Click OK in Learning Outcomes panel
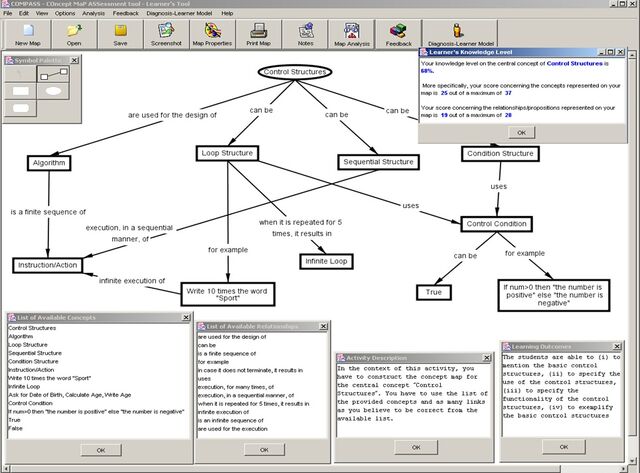 point(564,447)
